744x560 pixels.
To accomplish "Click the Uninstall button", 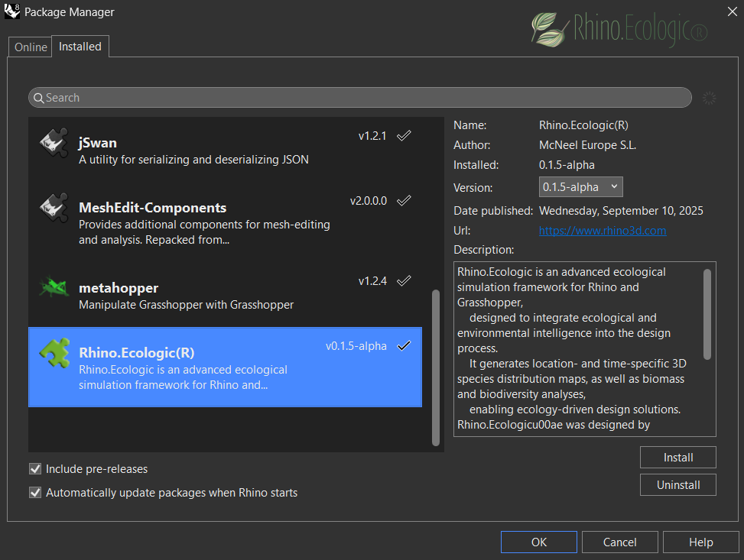I will pyautogui.click(x=678, y=485).
